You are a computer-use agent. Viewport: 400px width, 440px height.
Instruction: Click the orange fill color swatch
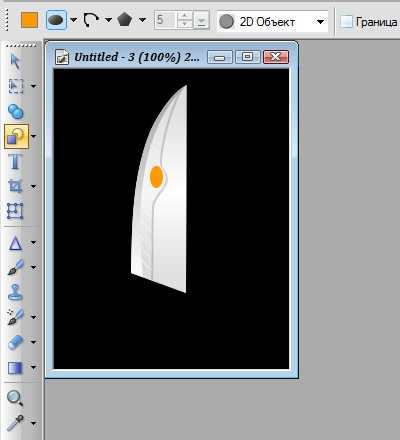29,20
